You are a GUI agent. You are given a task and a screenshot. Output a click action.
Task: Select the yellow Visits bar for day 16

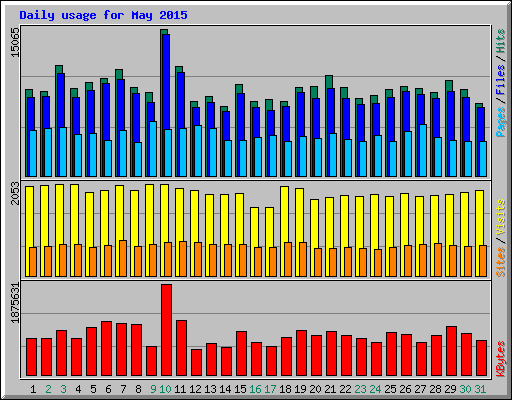pos(255,242)
